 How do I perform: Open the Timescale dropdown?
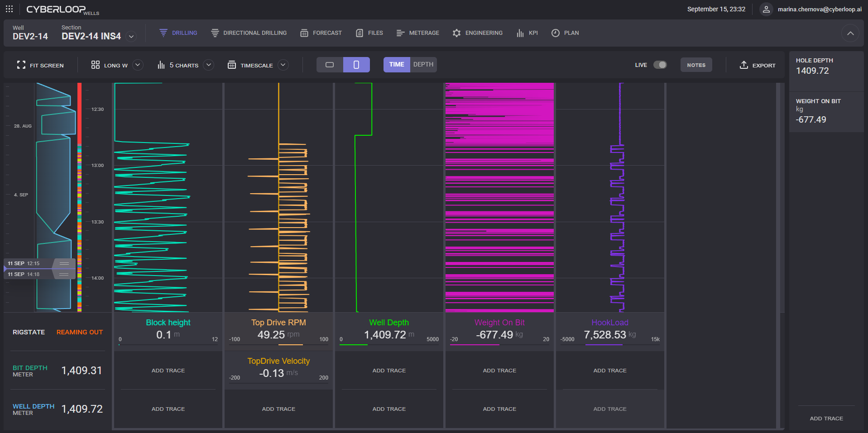point(283,65)
